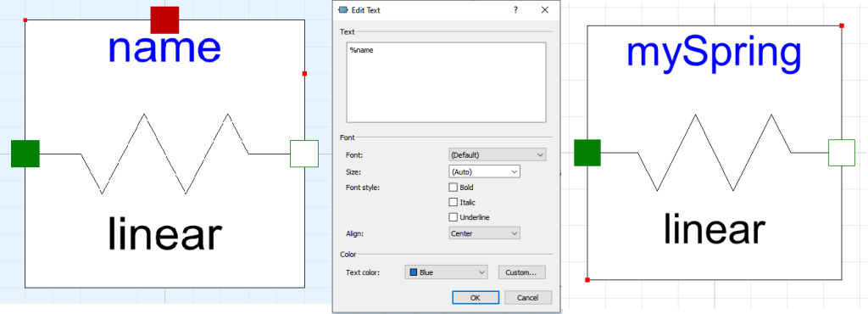Enable the Italic font style checkbox
The width and height of the screenshot is (868, 314).
[453, 202]
